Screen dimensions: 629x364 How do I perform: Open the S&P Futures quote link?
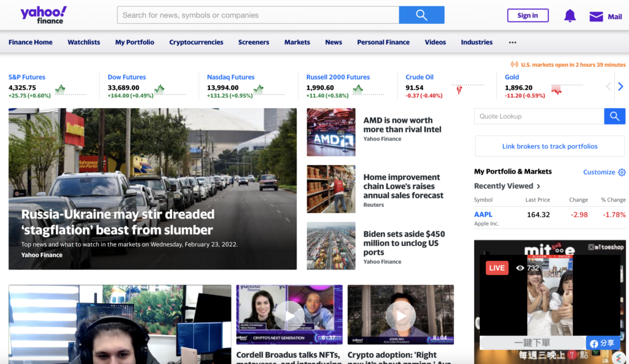click(27, 77)
